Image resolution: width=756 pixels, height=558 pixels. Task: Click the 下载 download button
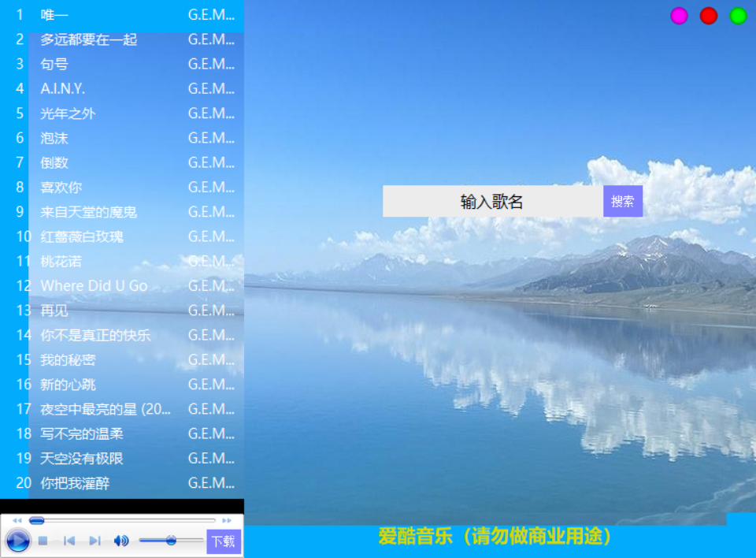click(224, 540)
